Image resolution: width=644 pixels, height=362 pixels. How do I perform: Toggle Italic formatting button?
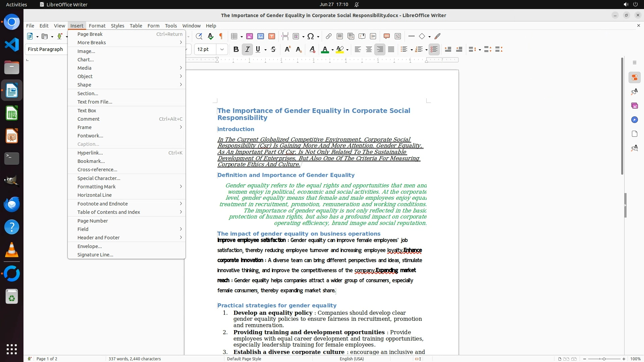click(247, 50)
